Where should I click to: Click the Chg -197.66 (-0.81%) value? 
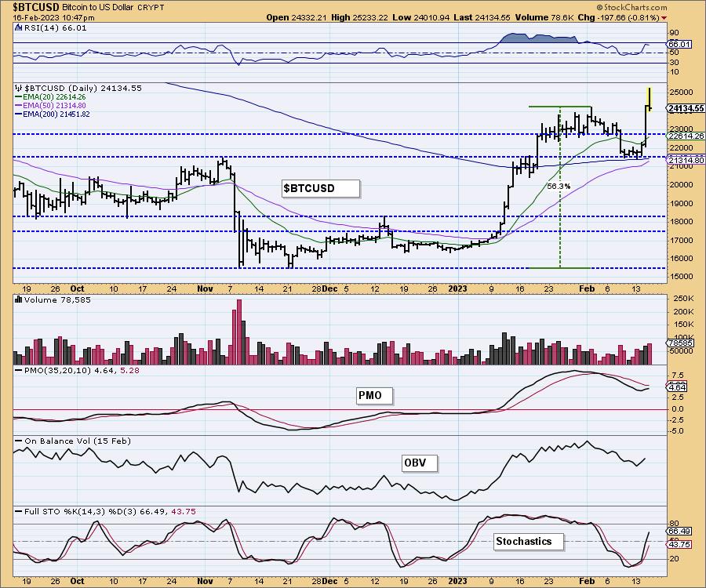coord(619,17)
